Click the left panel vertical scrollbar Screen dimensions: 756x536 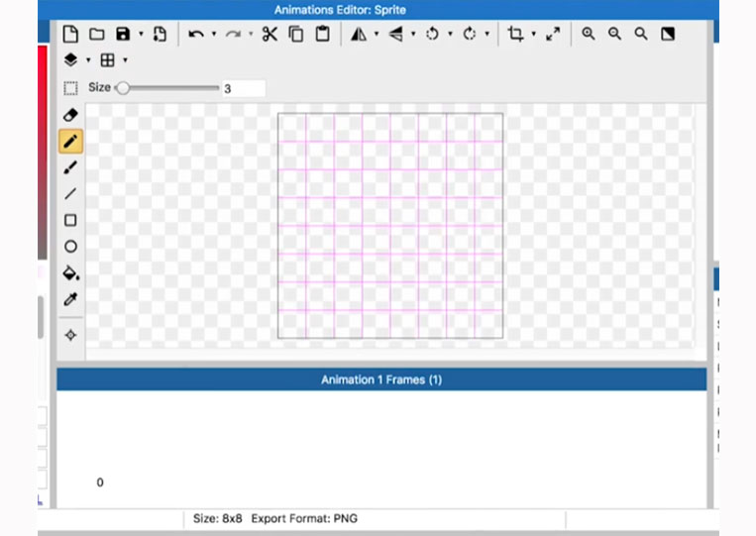click(41, 317)
